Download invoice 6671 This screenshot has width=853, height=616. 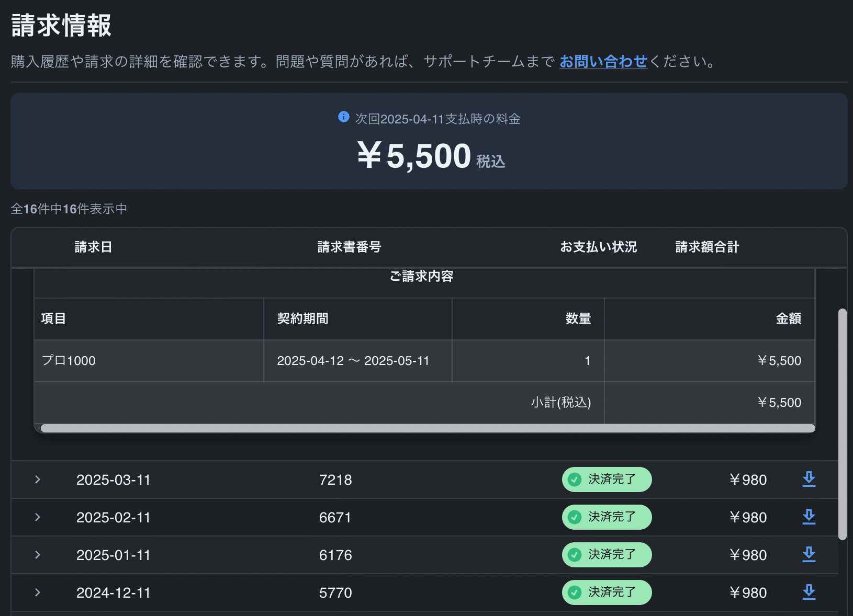(809, 517)
